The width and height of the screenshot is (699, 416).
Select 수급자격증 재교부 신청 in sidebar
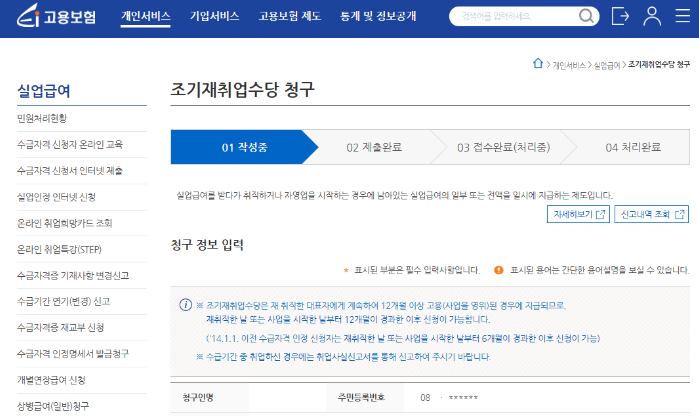pos(62,327)
